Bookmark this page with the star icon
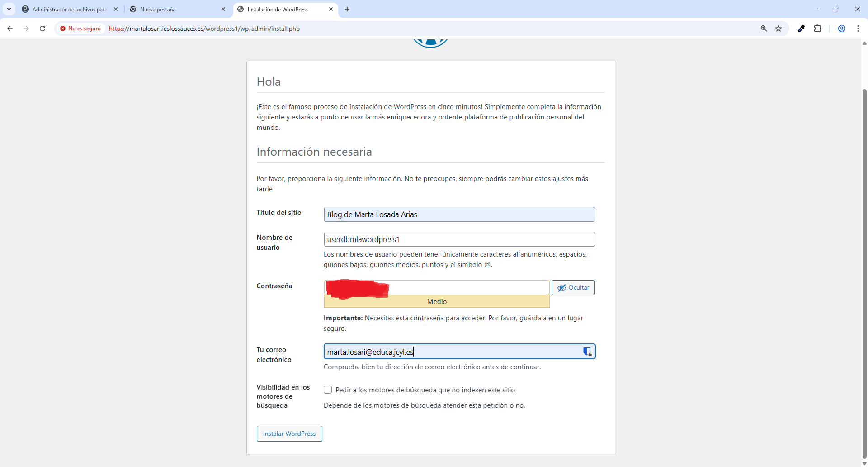Screen dimensions: 868x467 778,29
